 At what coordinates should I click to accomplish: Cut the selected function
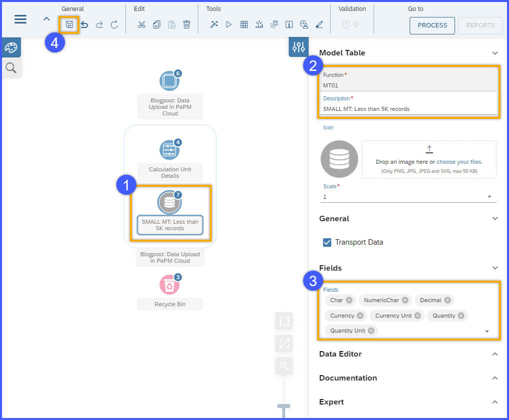[x=141, y=24]
